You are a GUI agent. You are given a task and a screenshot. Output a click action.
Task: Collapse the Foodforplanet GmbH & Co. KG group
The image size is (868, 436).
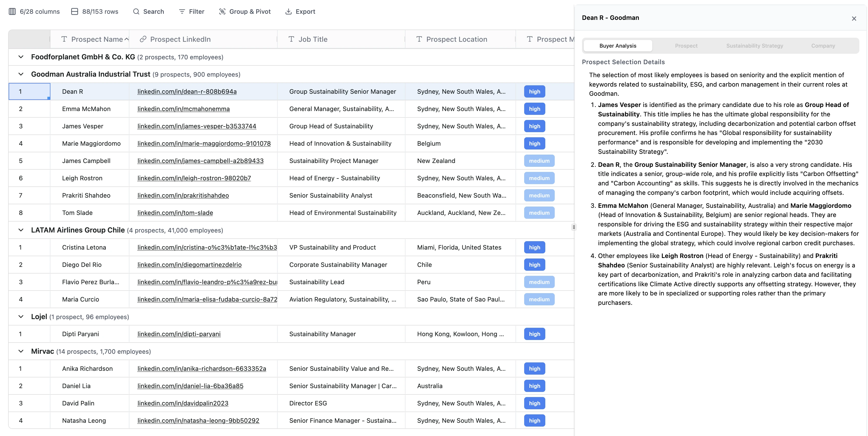tap(21, 57)
